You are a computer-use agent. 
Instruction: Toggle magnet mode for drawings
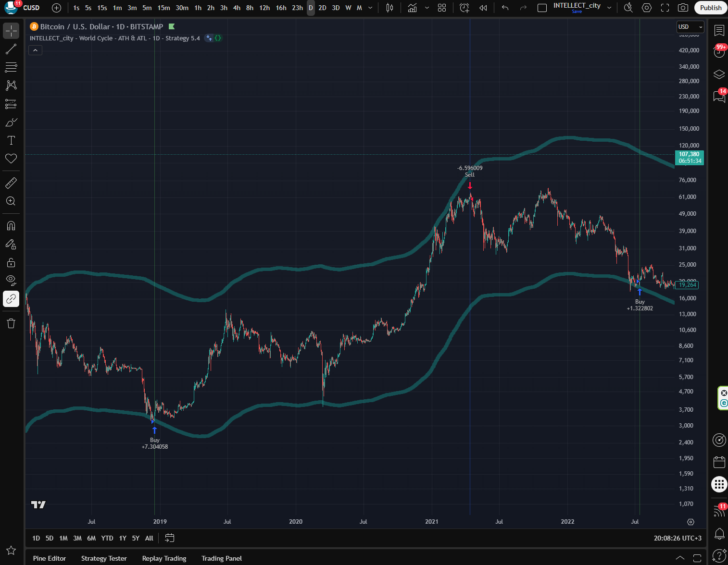11,226
